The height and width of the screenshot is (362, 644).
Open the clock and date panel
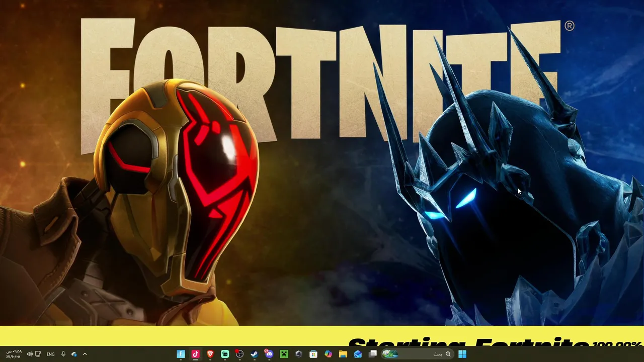[14, 354]
